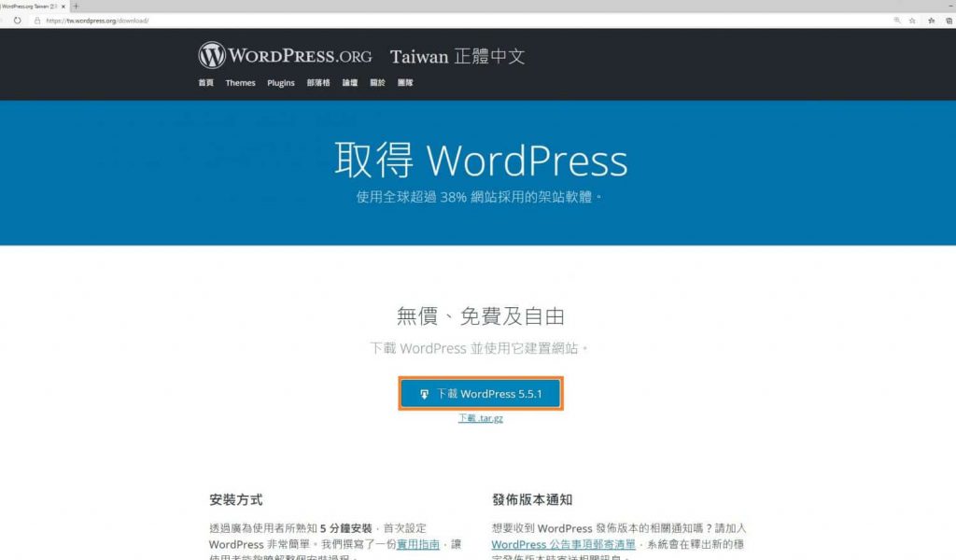Click the 安裝方式 heading
Screen dimensions: 956x560
point(236,499)
